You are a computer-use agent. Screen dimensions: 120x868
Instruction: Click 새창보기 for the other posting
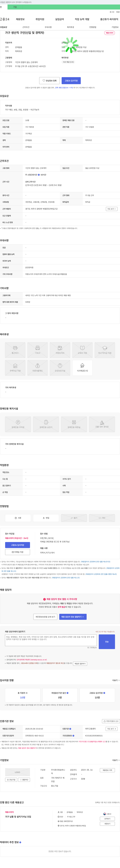click(107, 824)
